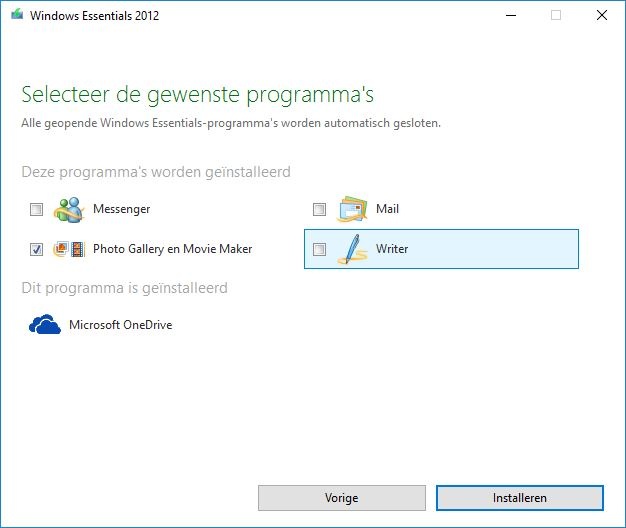Click the 'Selecteer de gewenste programma's' heading
The width and height of the screenshot is (626, 528).
(x=197, y=96)
